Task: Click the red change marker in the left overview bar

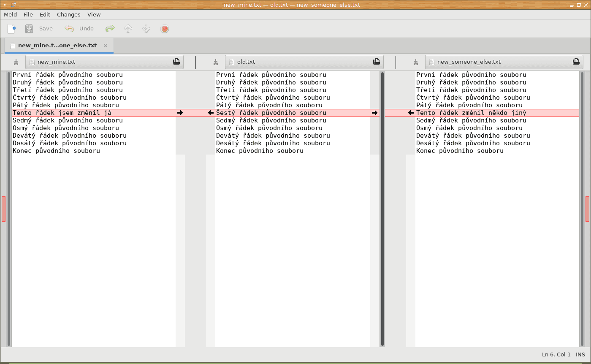Action: click(4, 209)
